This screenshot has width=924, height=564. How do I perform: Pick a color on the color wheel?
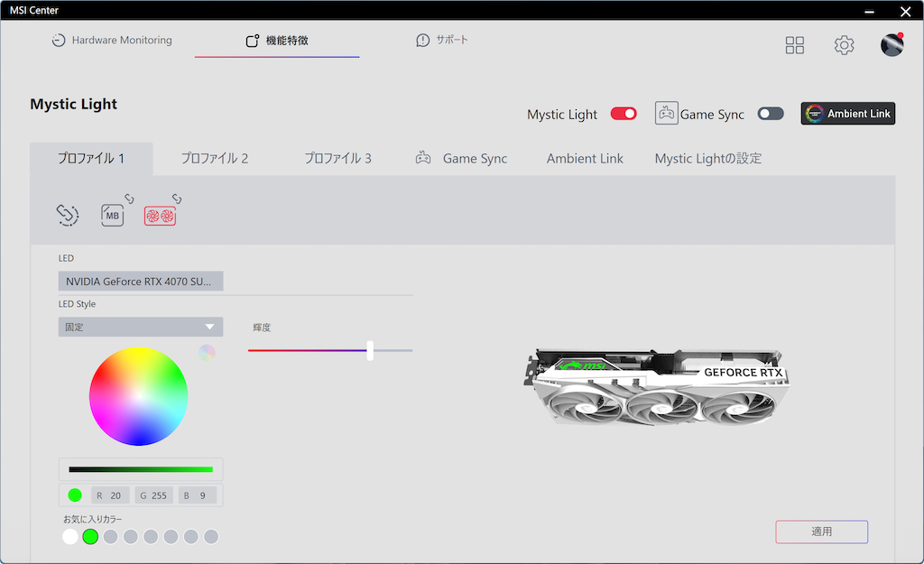pos(138,396)
